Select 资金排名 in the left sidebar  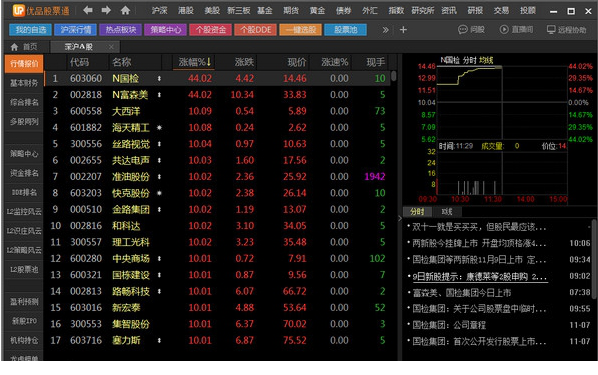tap(24, 173)
